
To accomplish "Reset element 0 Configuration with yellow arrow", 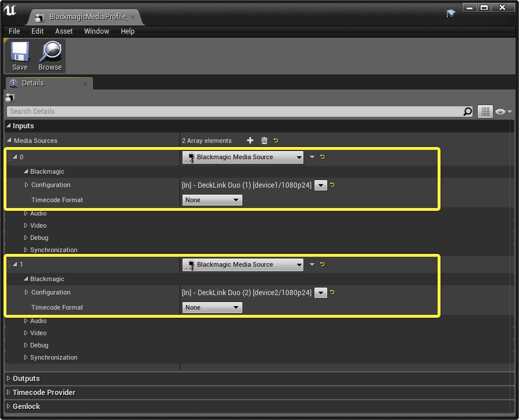I will pyautogui.click(x=332, y=185).
